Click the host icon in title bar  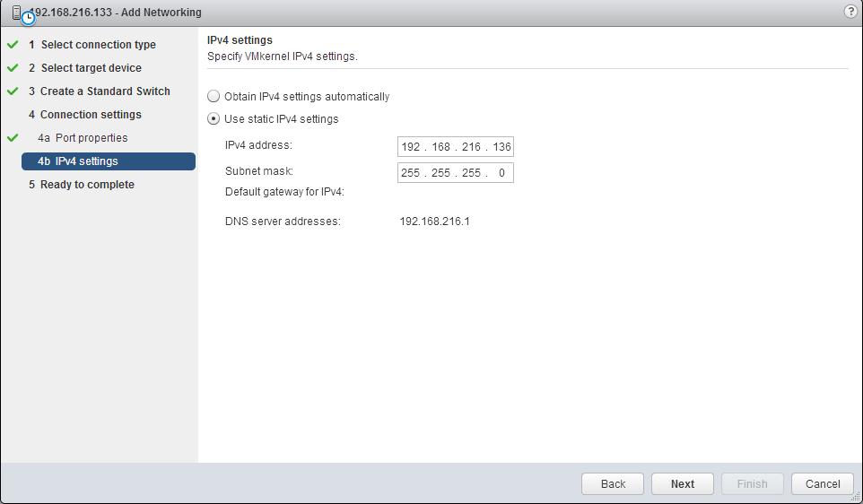(17, 13)
